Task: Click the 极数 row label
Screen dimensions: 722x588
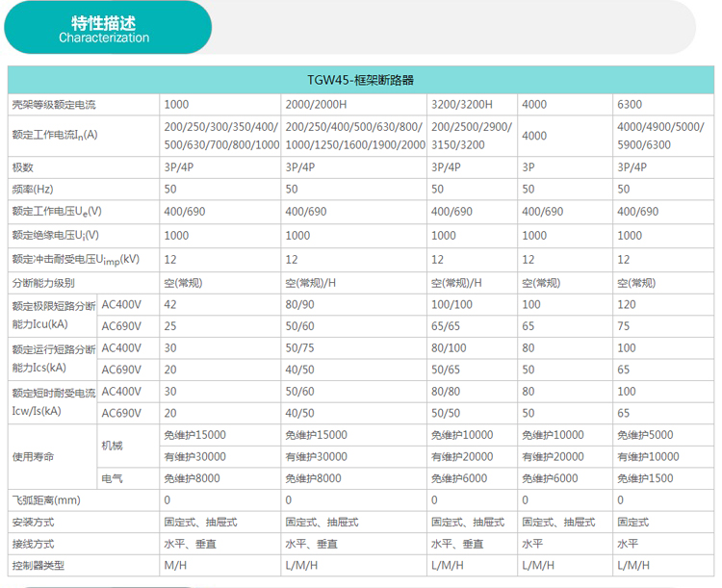Action: (x=22, y=167)
